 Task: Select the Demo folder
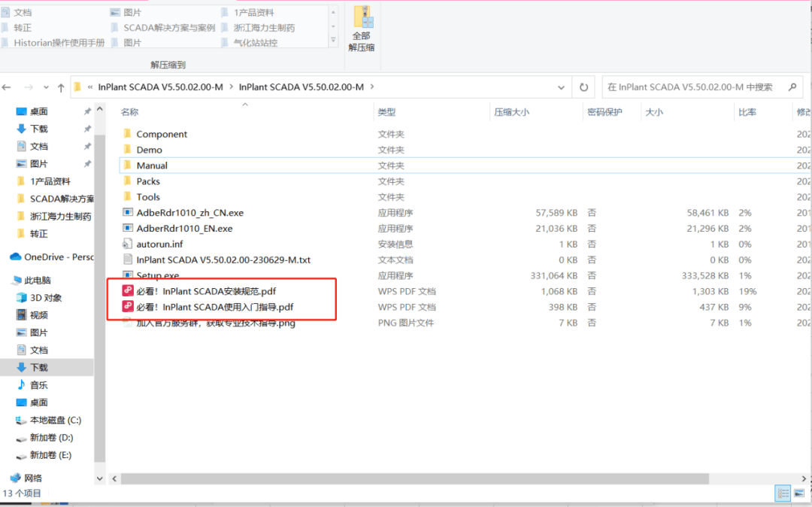(149, 150)
